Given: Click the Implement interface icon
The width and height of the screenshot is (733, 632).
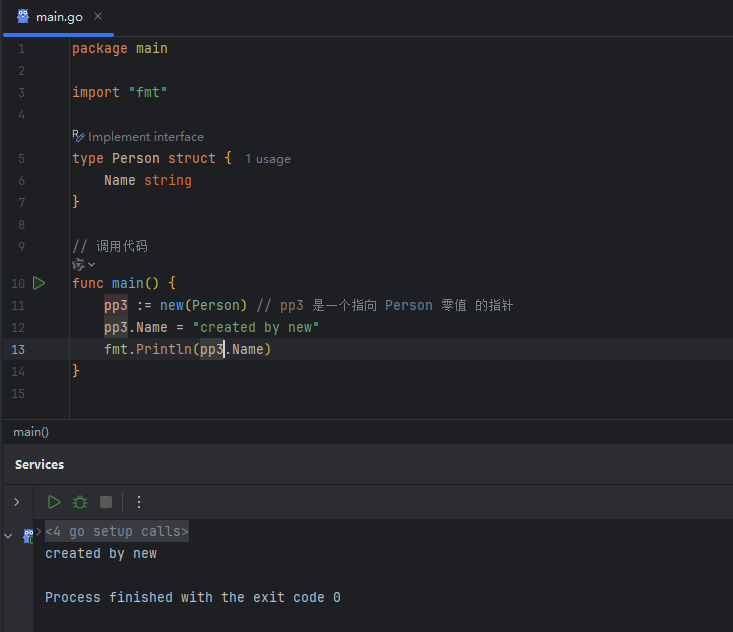Looking at the screenshot, I should pyautogui.click(x=78, y=136).
